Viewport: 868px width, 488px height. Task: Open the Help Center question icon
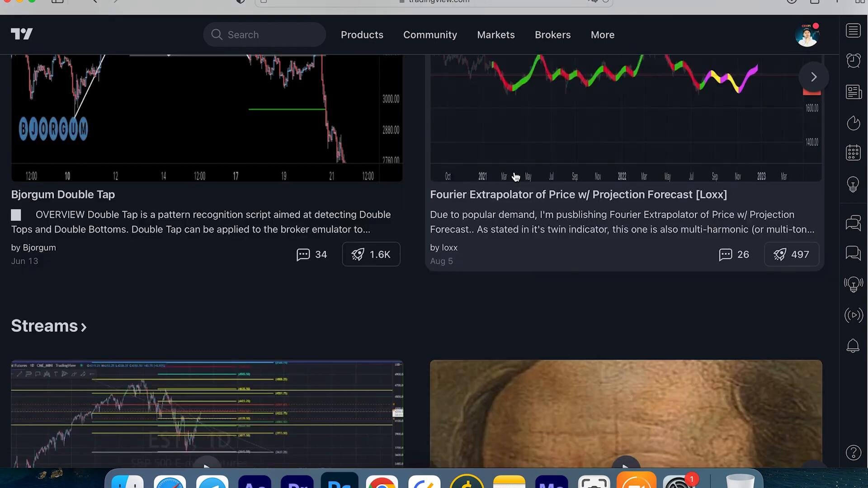coord(853,452)
